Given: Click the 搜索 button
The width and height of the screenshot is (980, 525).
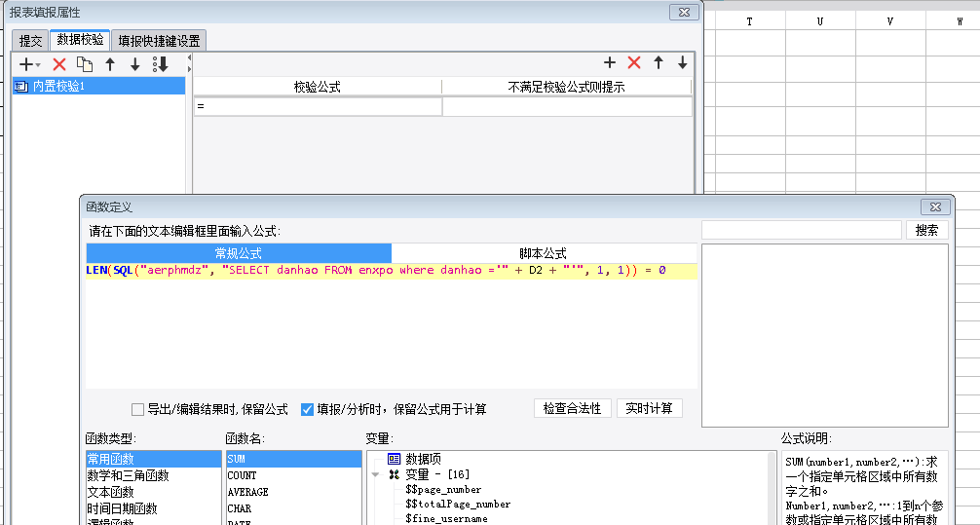Looking at the screenshot, I should point(926,230).
